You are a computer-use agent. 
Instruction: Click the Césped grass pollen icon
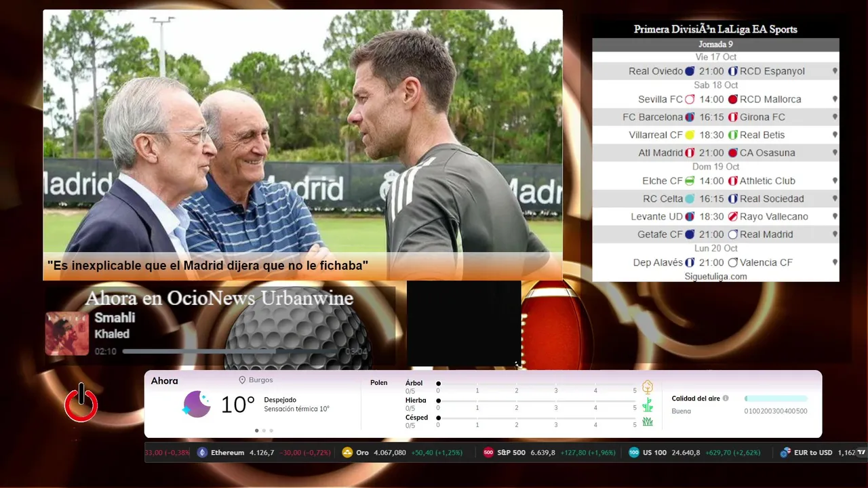click(648, 422)
